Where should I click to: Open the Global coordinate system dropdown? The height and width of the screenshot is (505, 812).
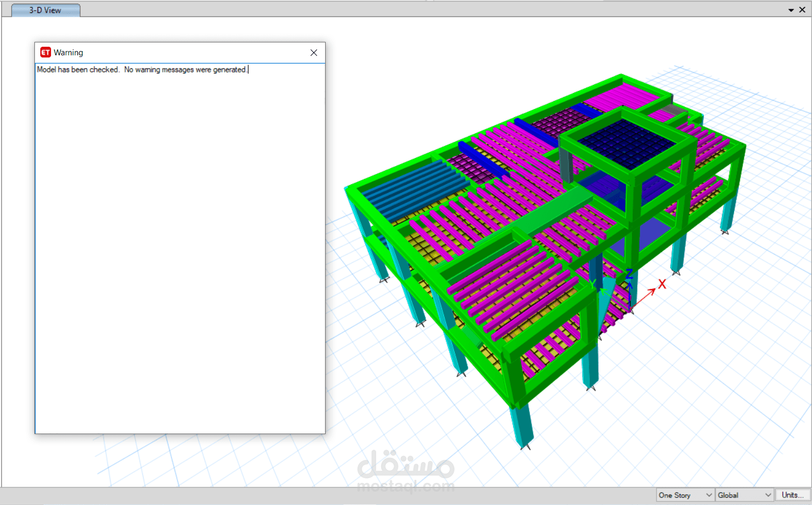tap(744, 495)
